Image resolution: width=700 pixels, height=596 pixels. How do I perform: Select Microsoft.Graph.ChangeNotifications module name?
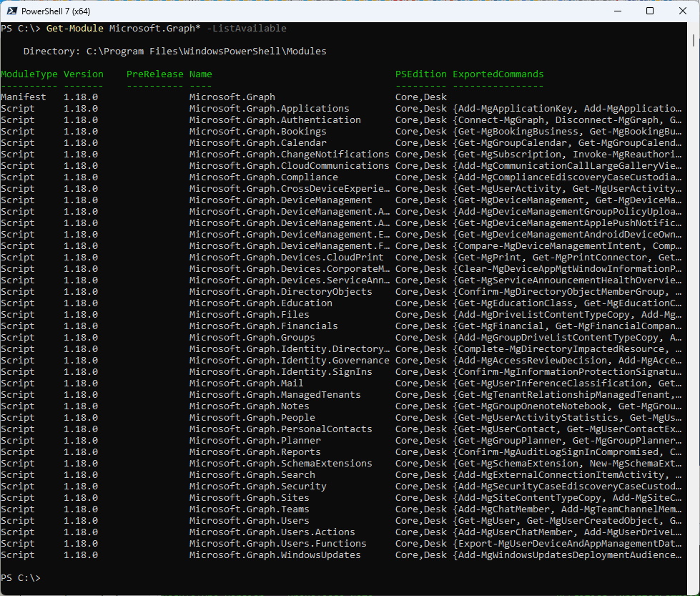(290, 154)
